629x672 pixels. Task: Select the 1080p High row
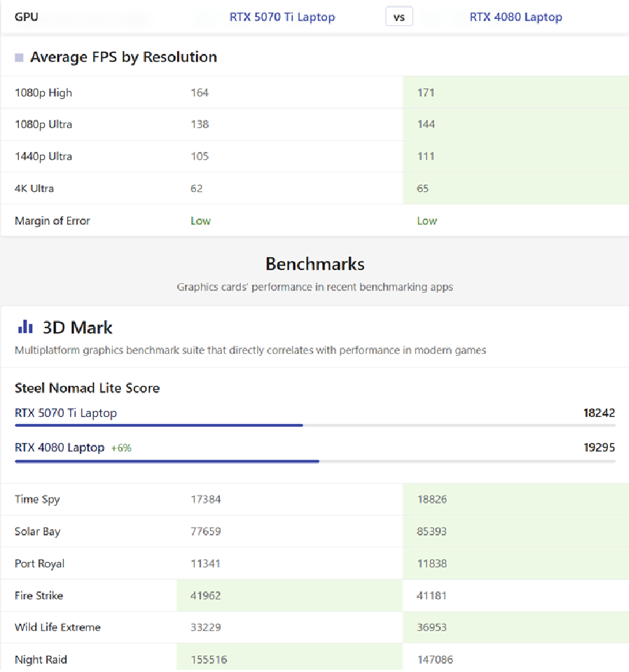(315, 92)
